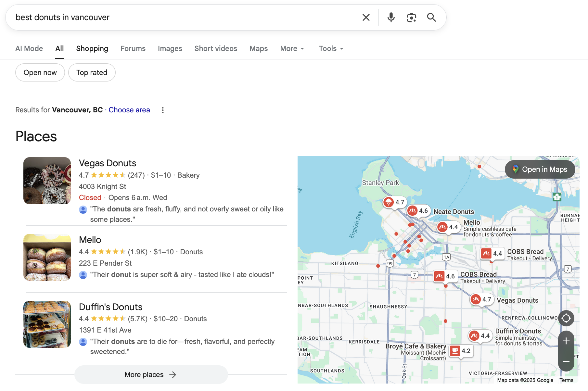Viewport: 588px width, 391px height.
Task: Click the Neate Donuts map label
Action: coord(454,212)
